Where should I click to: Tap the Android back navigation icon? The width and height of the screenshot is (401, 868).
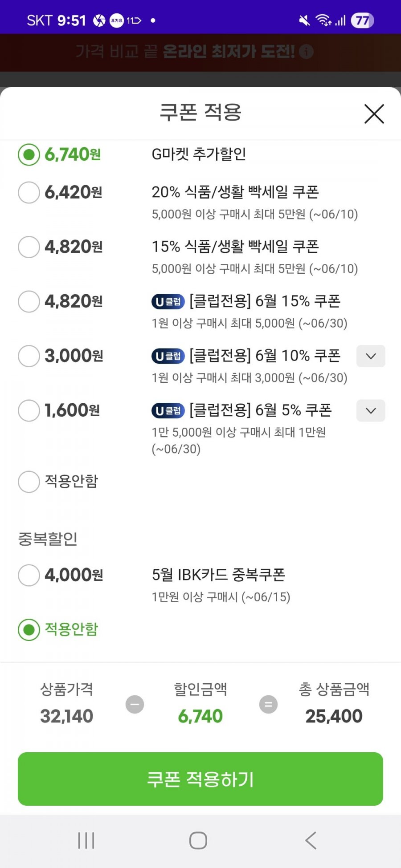(x=311, y=840)
